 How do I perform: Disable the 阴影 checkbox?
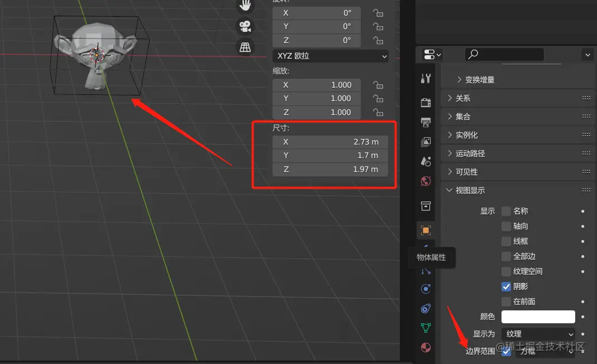coord(506,286)
